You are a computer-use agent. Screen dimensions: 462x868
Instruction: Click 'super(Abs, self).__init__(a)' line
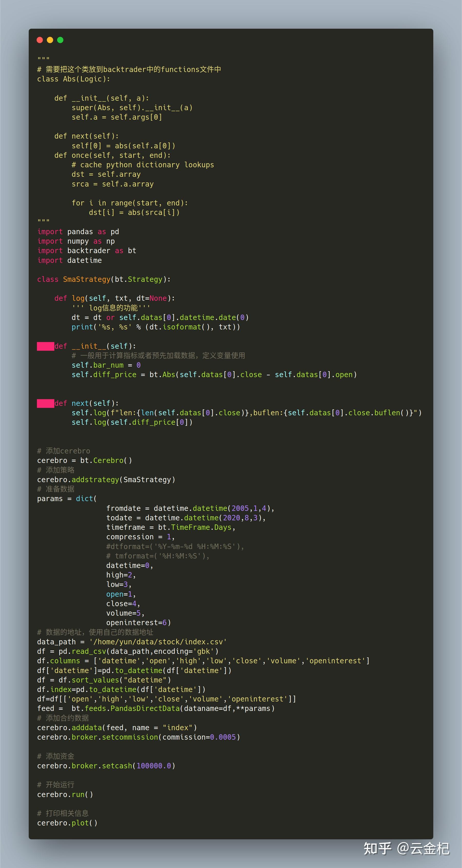(x=132, y=108)
